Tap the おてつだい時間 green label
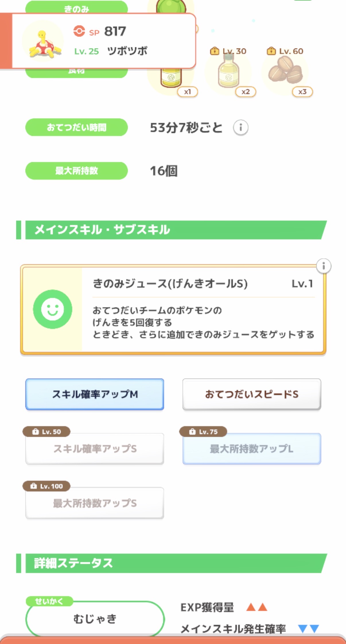Viewport: 346px width, 644px height. [x=77, y=127]
